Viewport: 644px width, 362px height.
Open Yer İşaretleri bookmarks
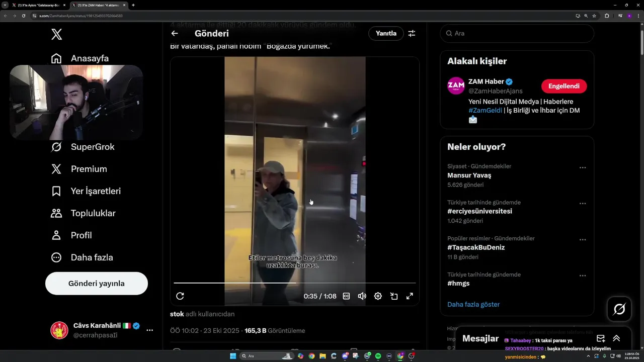87,191
